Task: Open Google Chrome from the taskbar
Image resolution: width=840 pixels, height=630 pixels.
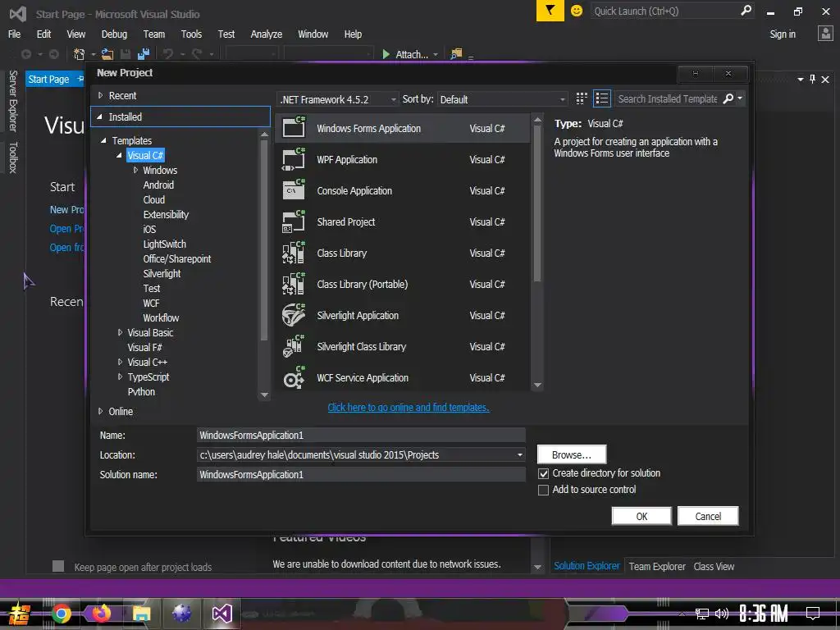Action: pyautogui.click(x=61, y=614)
